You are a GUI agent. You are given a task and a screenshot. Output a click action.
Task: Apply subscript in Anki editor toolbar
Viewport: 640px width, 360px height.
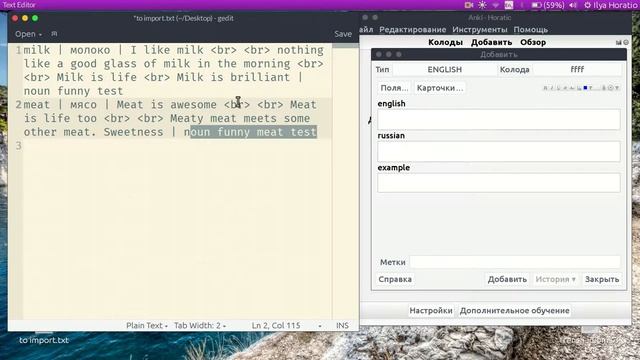572,88
